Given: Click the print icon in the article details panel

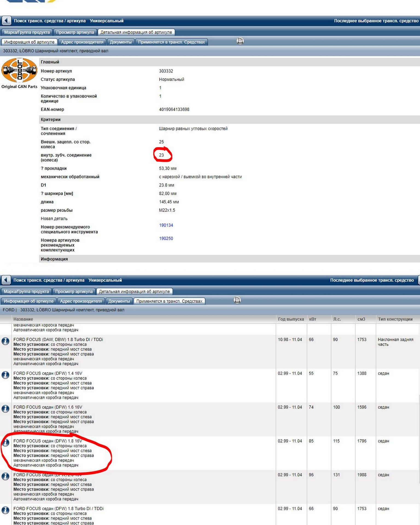Looking at the screenshot, I should coord(240,41).
